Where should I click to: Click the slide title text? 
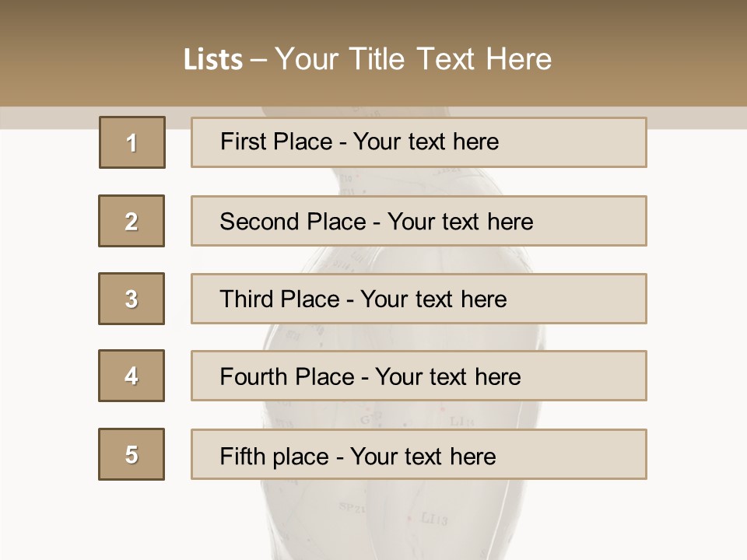tap(367, 59)
